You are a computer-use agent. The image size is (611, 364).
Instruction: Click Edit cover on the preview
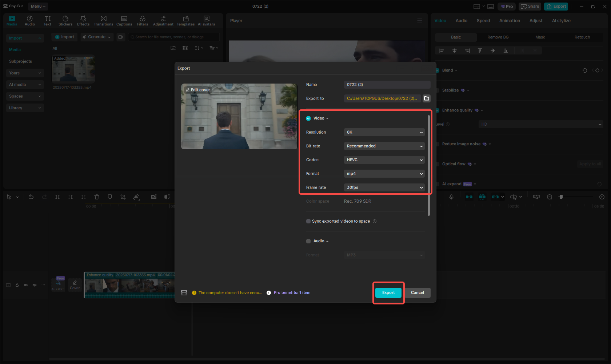click(197, 90)
